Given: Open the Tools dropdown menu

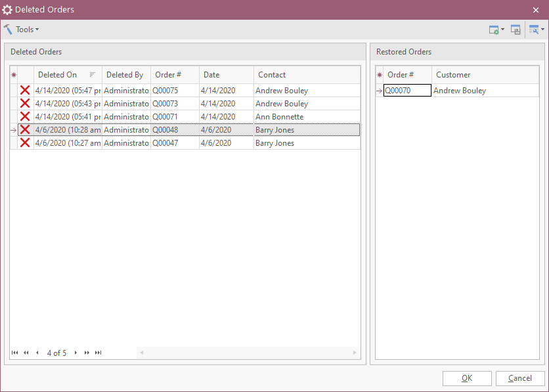Looking at the screenshot, I should point(22,30).
